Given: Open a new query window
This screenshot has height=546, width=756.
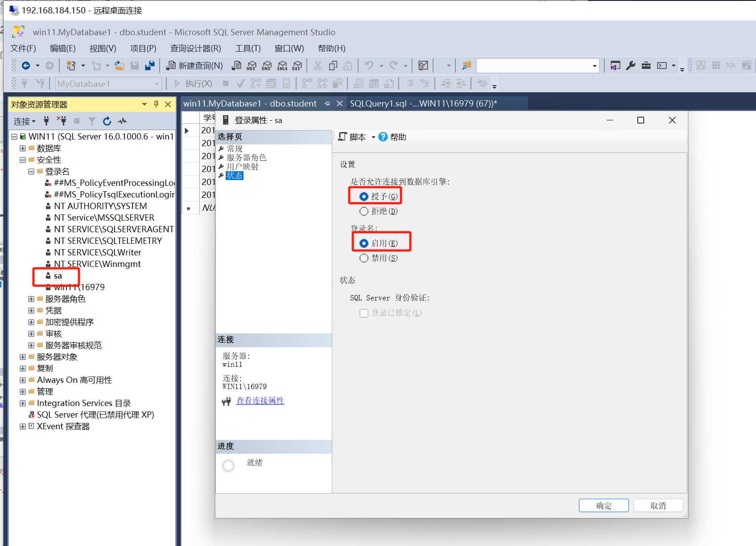Looking at the screenshot, I should [196, 65].
